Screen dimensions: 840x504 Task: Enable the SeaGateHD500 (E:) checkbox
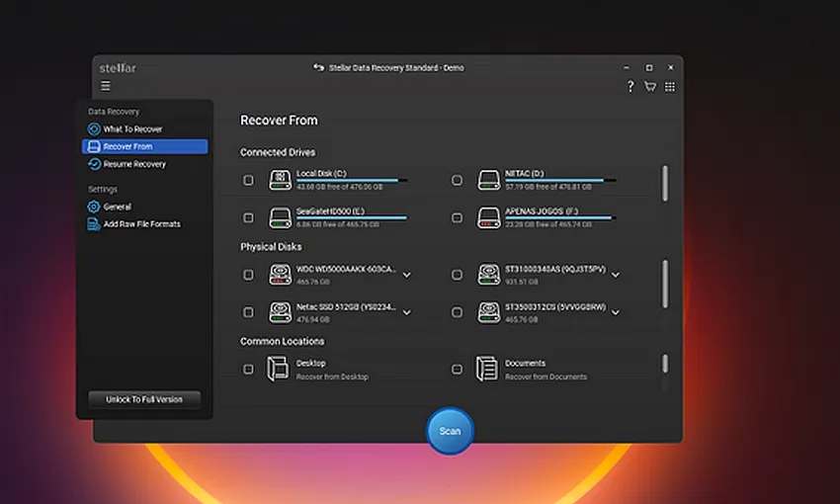248,217
